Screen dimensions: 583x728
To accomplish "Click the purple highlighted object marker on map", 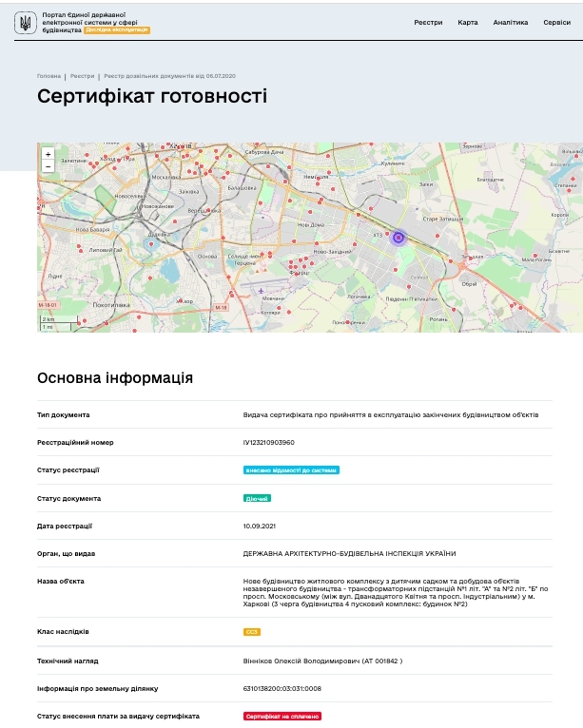I will pos(398,238).
